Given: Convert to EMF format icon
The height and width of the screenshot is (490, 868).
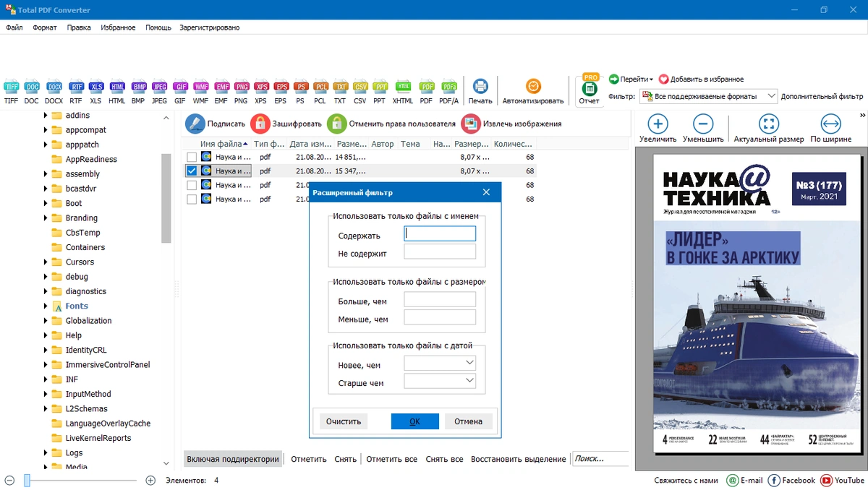Looking at the screenshot, I should click(221, 87).
